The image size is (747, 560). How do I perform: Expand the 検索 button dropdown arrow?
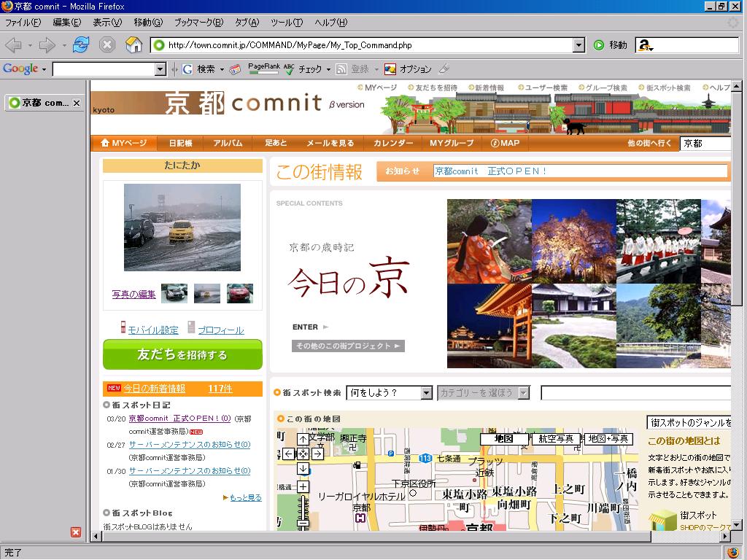(x=222, y=69)
